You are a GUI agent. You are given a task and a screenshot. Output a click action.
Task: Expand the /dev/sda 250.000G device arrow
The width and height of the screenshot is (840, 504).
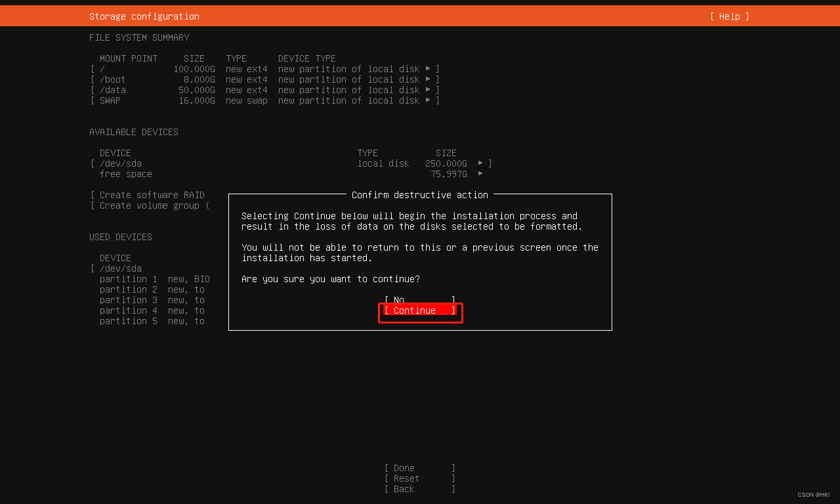pyautogui.click(x=480, y=163)
